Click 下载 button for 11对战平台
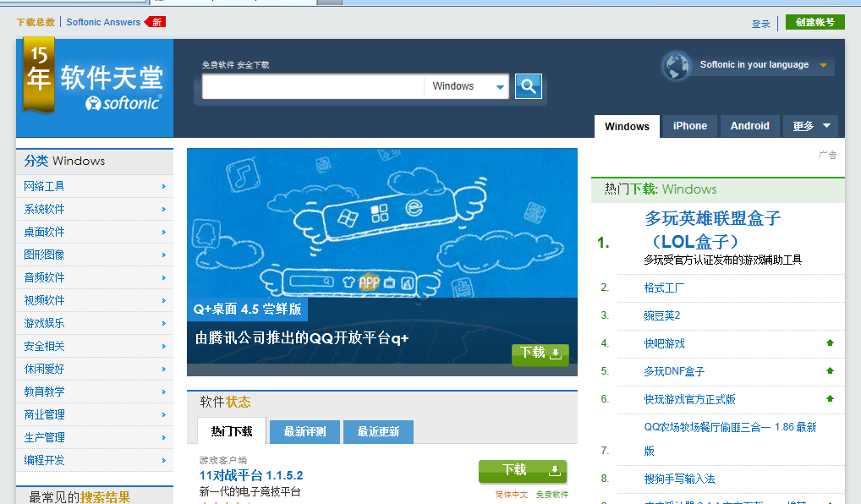The image size is (861, 504). pos(523,470)
